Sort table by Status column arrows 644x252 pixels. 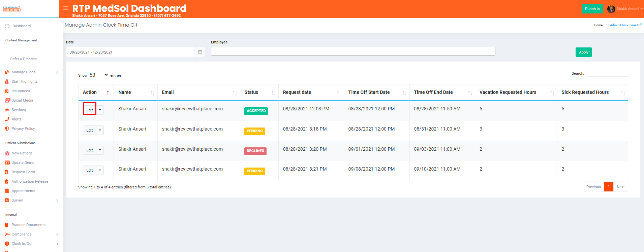pos(273,93)
